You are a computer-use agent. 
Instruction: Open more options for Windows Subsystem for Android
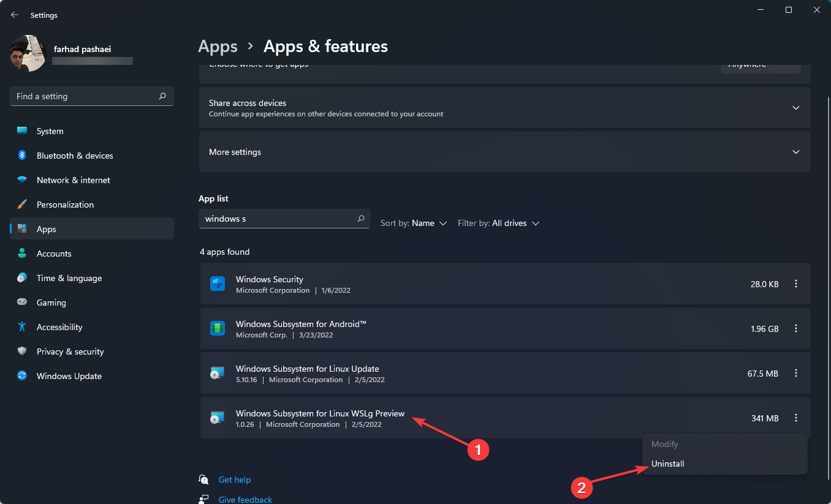[796, 329]
